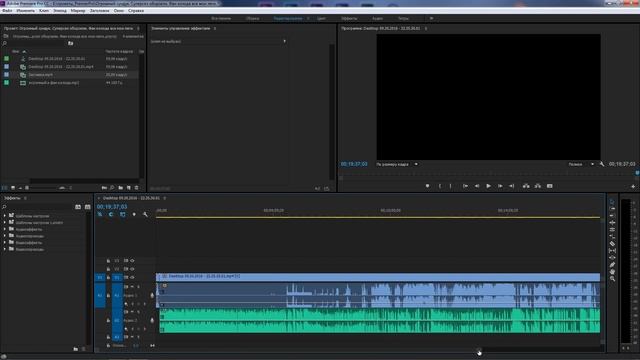The width and height of the screenshot is (640, 360).
Task: Expand the Аудиопереходы folder in Effects
Action: point(5,236)
